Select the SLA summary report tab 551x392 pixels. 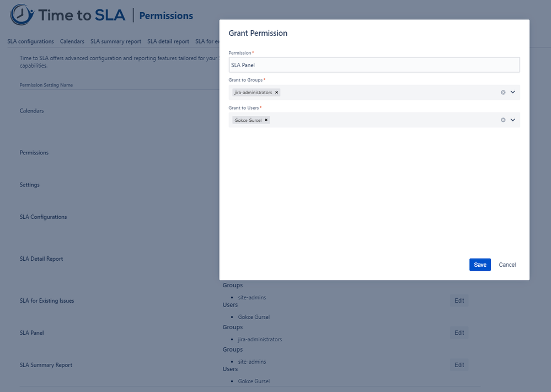116,41
